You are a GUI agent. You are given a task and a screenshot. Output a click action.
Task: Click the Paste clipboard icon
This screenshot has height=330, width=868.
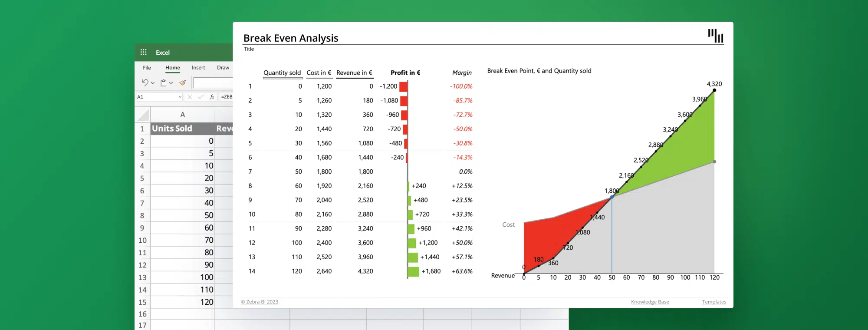coord(164,82)
